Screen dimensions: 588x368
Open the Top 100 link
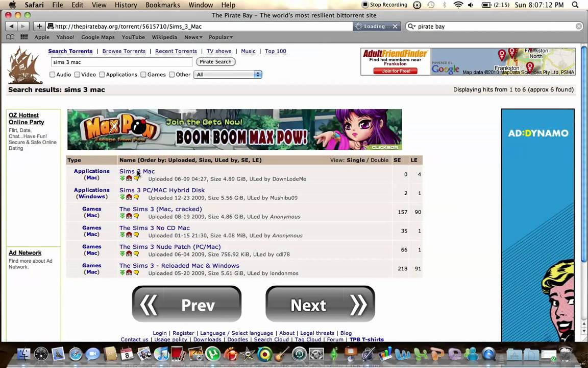click(x=276, y=51)
